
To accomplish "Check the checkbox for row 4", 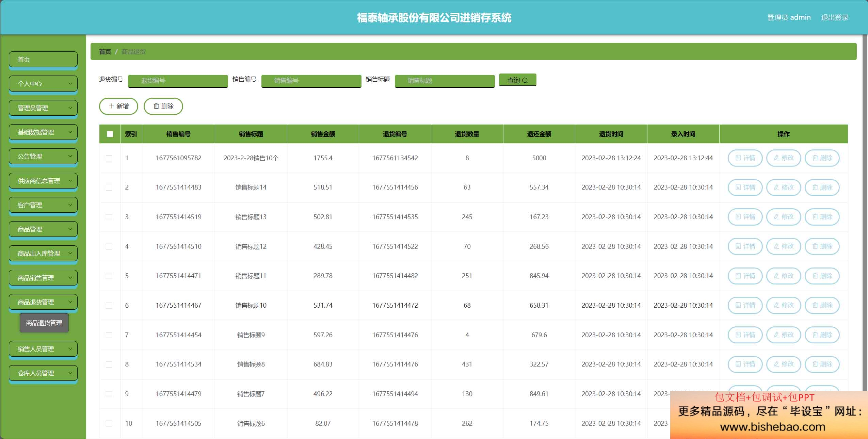I will 109,246.
